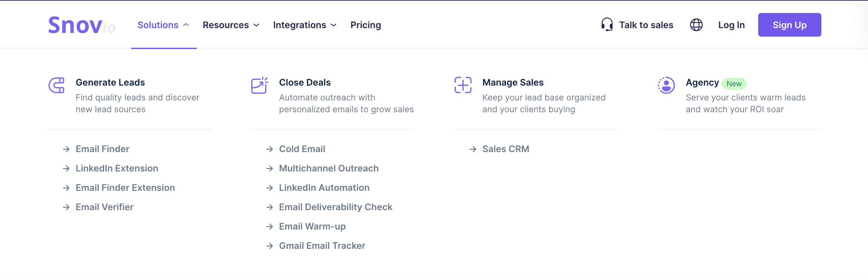Open the Resources dropdown
The height and width of the screenshot is (280, 868).
tap(231, 24)
